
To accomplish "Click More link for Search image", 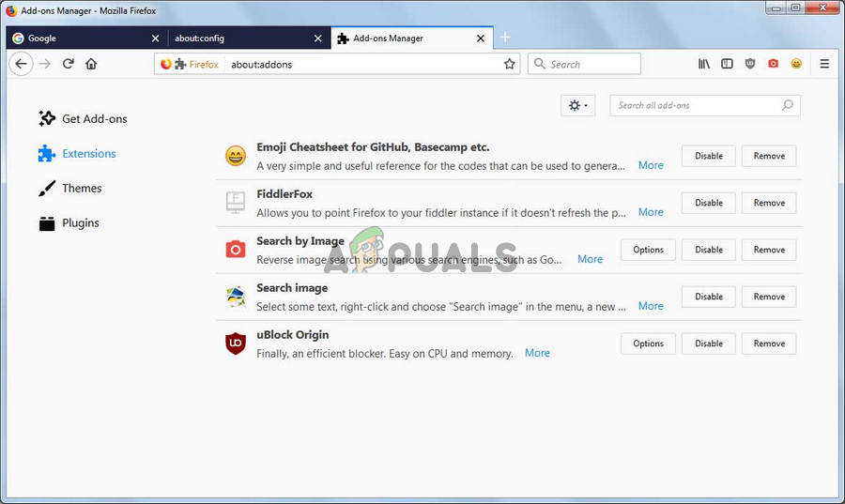I will (651, 306).
